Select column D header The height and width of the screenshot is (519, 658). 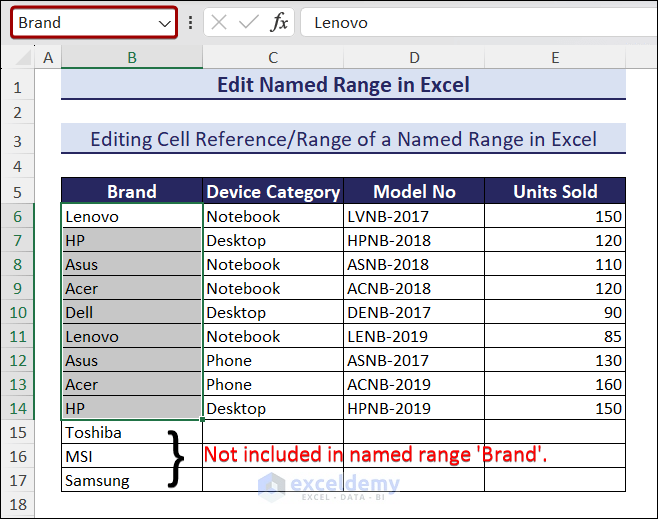pos(414,59)
